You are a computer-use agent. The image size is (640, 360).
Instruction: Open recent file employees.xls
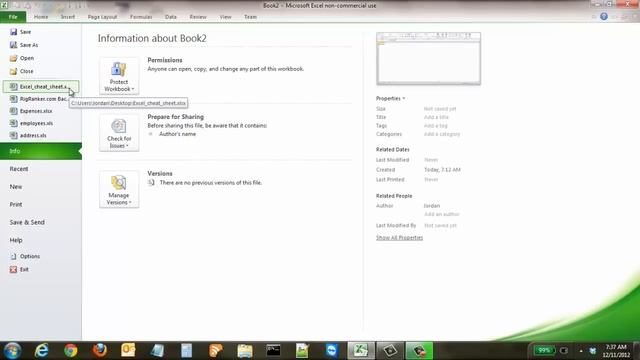pos(41,123)
